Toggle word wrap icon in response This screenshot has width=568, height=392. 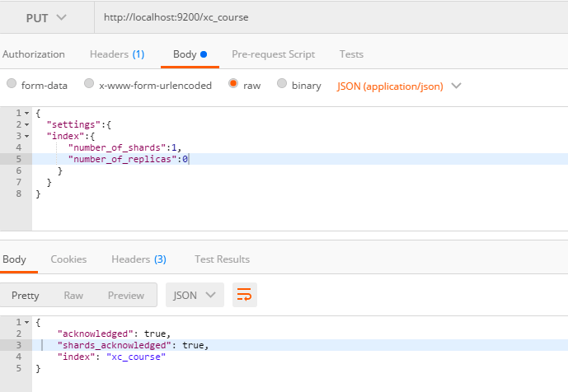pyautogui.click(x=245, y=295)
